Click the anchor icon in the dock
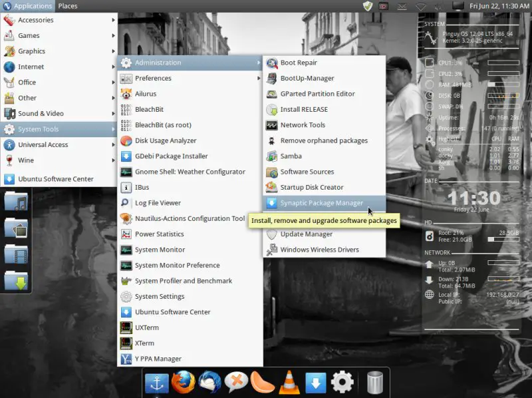This screenshot has width=532, height=398. pyautogui.click(x=157, y=382)
